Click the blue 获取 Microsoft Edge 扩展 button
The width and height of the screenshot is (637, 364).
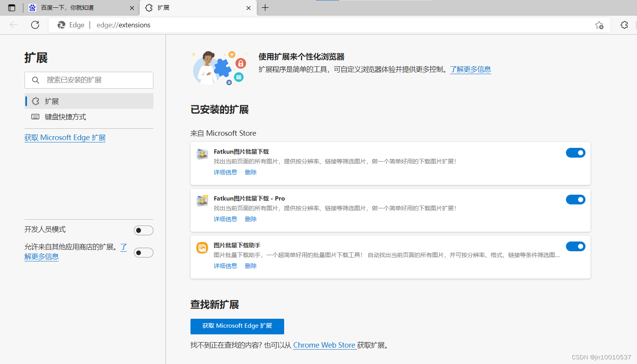pyautogui.click(x=237, y=326)
